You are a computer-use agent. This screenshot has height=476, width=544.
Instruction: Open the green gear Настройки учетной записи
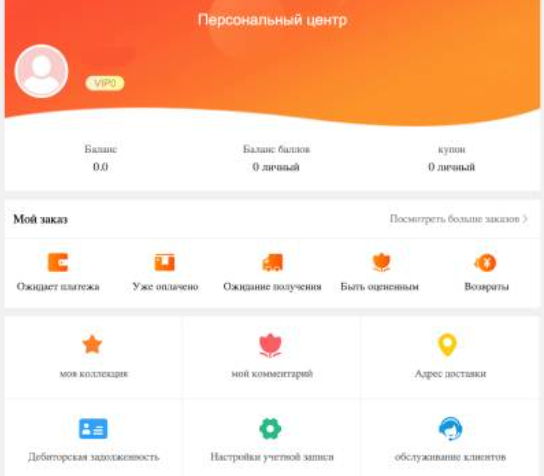point(270,429)
